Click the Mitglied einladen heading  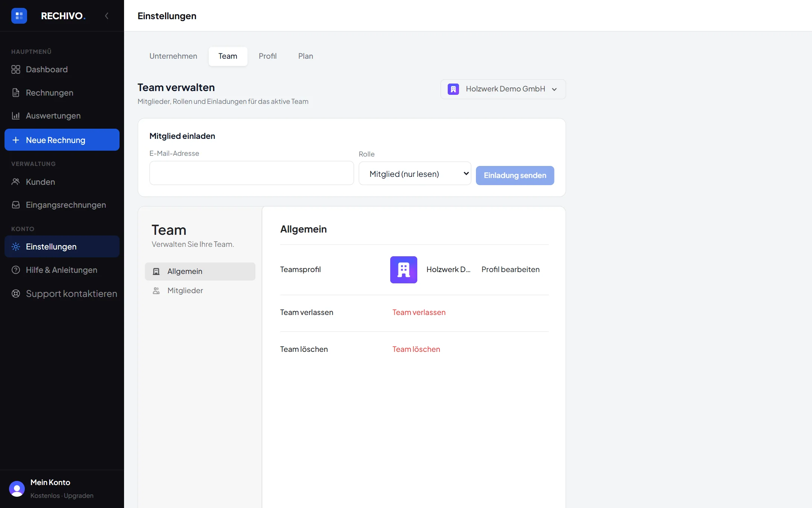[182, 136]
